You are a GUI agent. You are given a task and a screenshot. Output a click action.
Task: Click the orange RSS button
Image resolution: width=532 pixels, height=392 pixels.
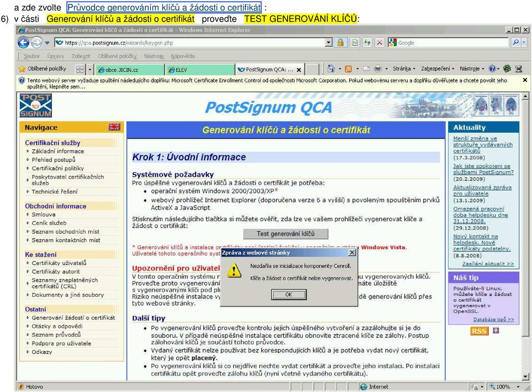click(479, 331)
